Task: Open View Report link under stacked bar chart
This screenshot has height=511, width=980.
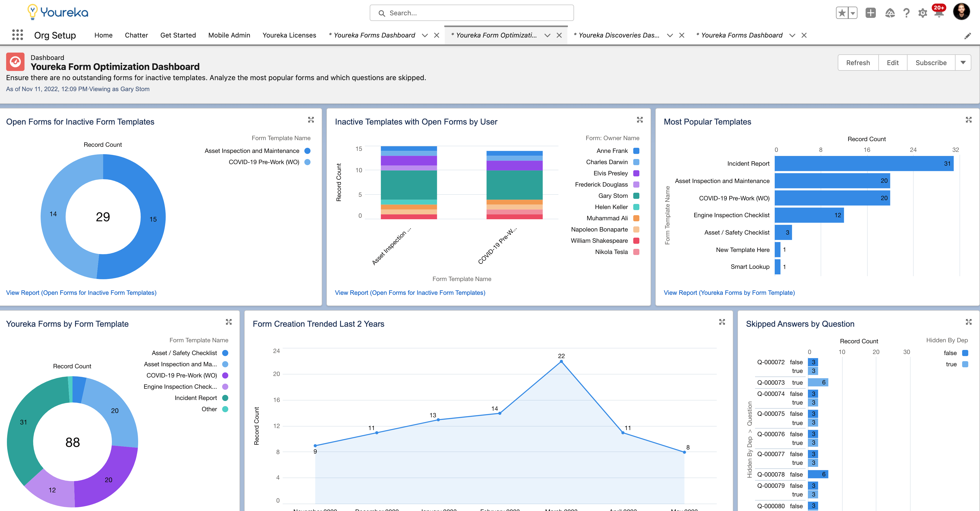Action: [410, 293]
